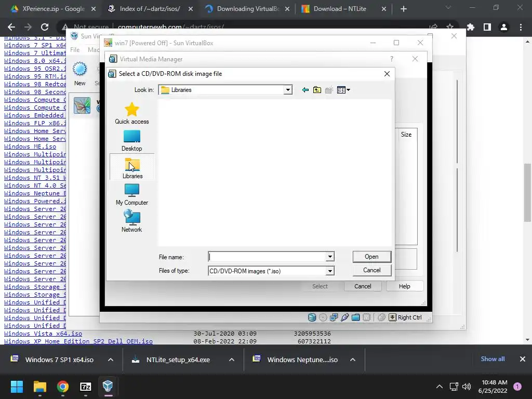Switch to Download – NTLite tab

pyautogui.click(x=344, y=9)
